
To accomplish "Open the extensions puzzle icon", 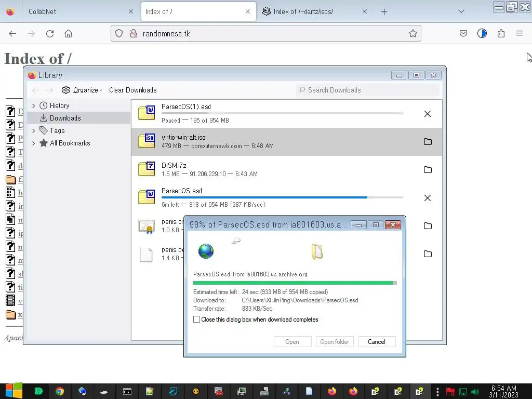I will (501, 33).
